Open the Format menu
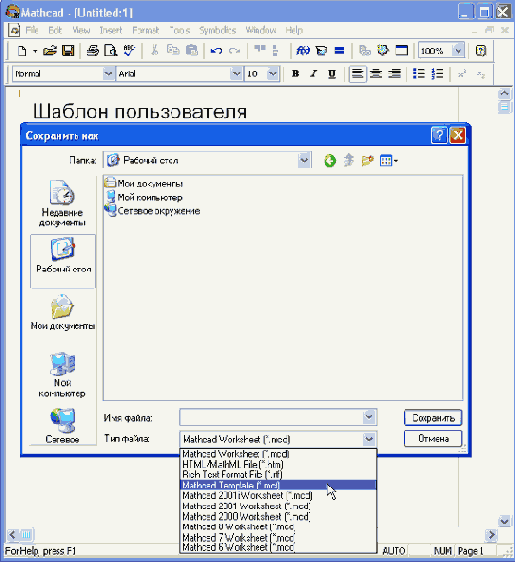 [x=146, y=30]
